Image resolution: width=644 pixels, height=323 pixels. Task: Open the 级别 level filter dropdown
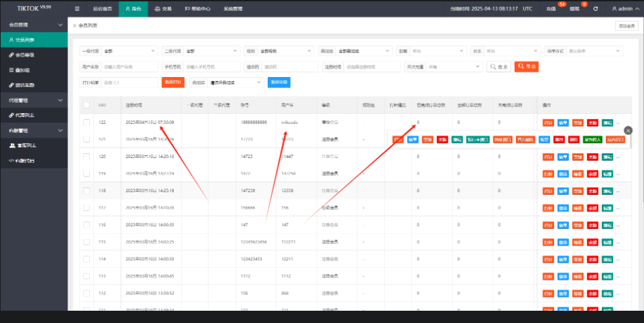coord(286,51)
